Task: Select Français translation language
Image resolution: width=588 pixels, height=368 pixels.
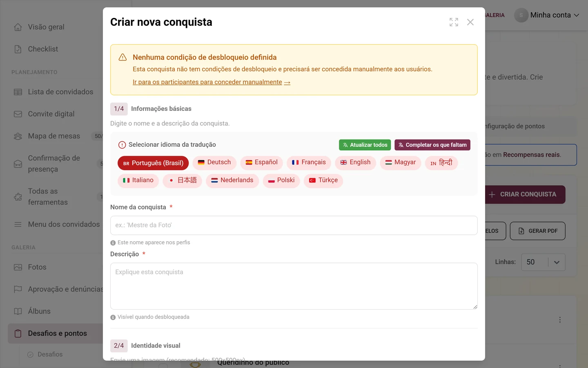Action: (x=309, y=163)
